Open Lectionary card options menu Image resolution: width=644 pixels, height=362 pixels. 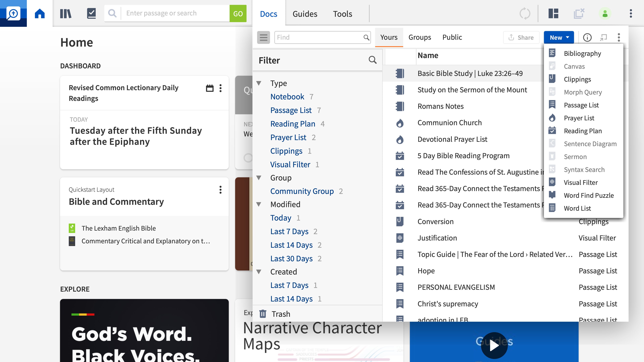point(221,88)
